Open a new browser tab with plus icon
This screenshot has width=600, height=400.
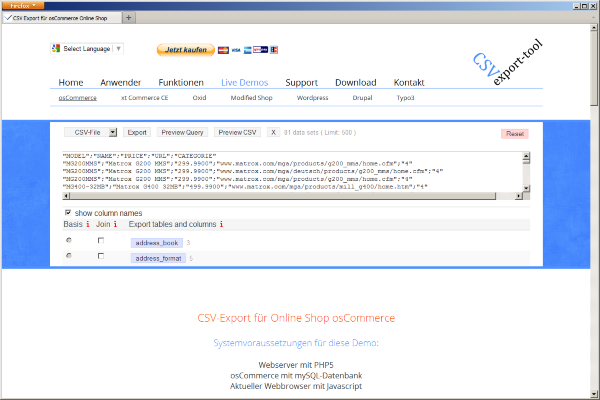pyautogui.click(x=129, y=18)
